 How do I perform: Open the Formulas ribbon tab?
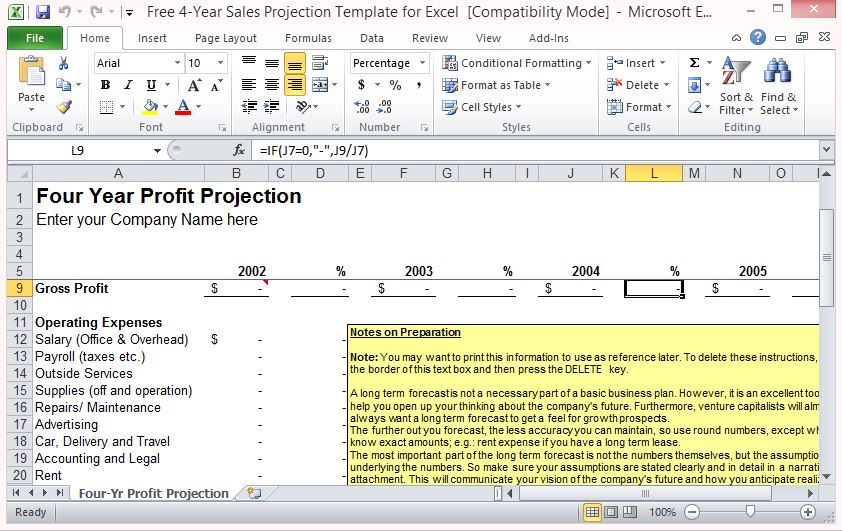click(308, 38)
